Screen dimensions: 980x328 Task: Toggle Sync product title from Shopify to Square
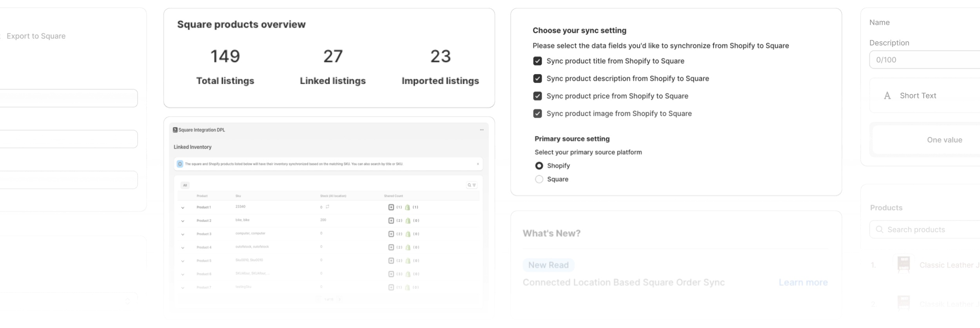[537, 61]
